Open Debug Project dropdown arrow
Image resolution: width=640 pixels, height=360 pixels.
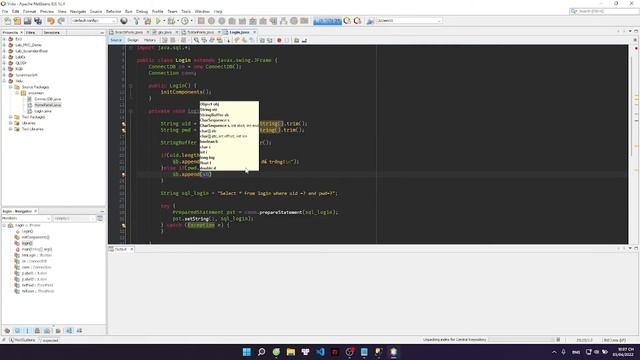click(x=178, y=21)
